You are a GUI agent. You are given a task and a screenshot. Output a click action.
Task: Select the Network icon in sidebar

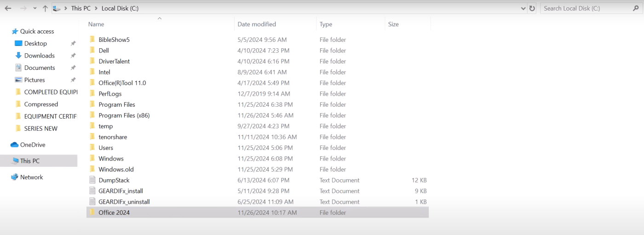14,177
